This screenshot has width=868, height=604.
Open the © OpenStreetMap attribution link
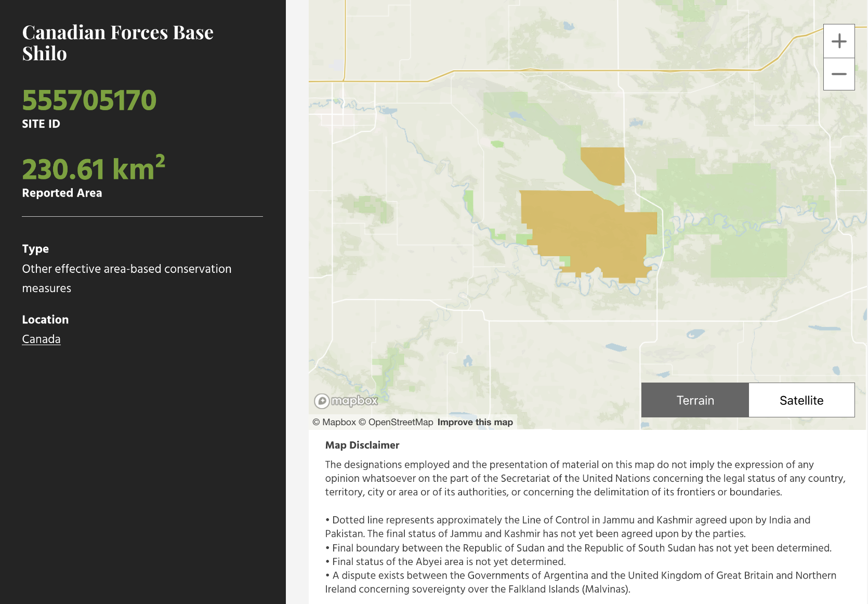(x=400, y=422)
